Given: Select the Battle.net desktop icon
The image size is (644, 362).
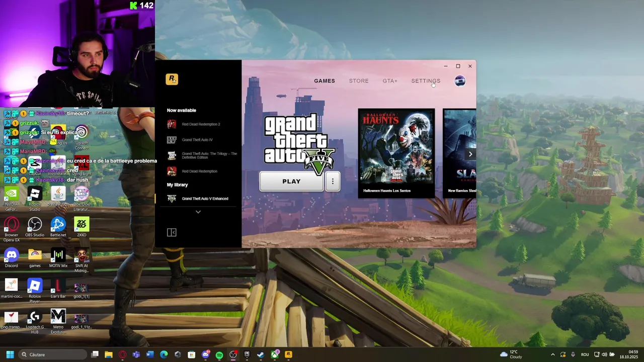Looking at the screenshot, I should (58, 228).
